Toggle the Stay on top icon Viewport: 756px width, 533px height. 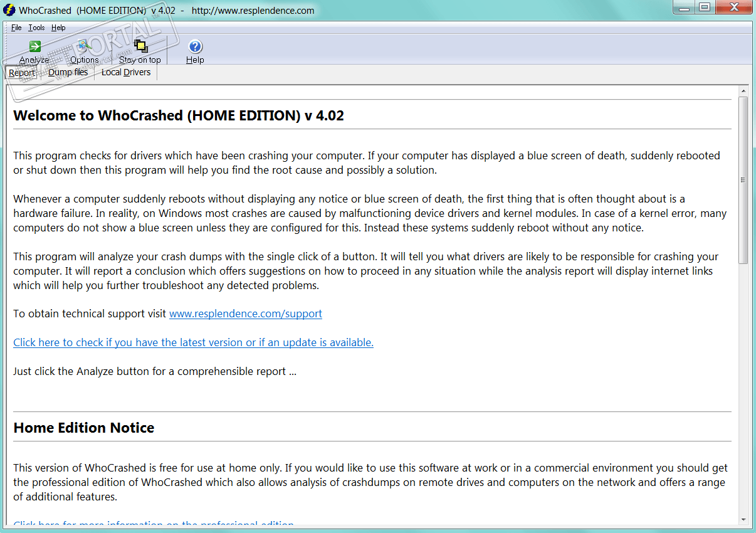coord(140,46)
